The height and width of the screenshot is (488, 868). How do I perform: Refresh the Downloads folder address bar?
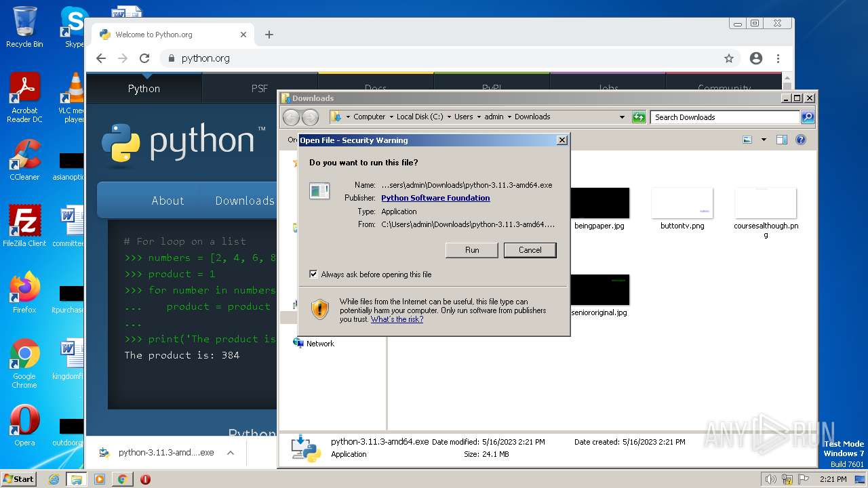point(639,117)
